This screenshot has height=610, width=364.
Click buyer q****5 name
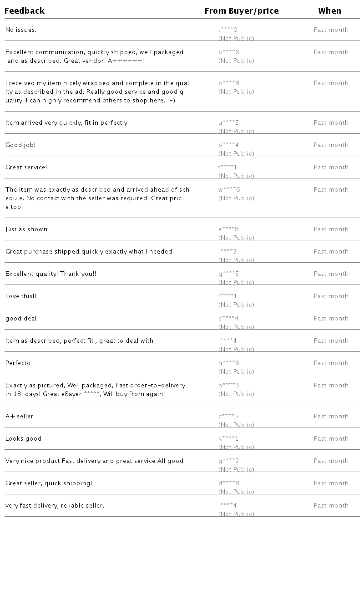[x=228, y=274]
